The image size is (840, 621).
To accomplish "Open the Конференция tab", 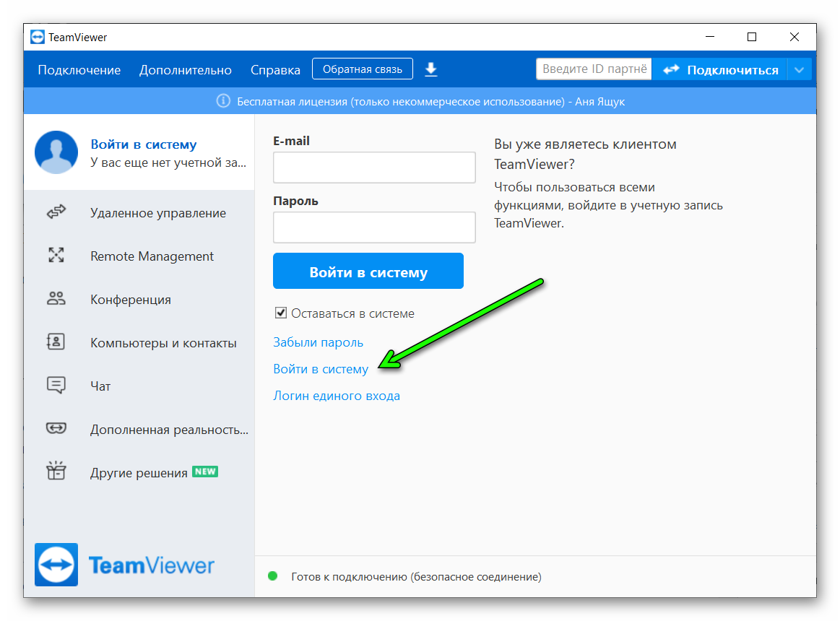I will 139,300.
